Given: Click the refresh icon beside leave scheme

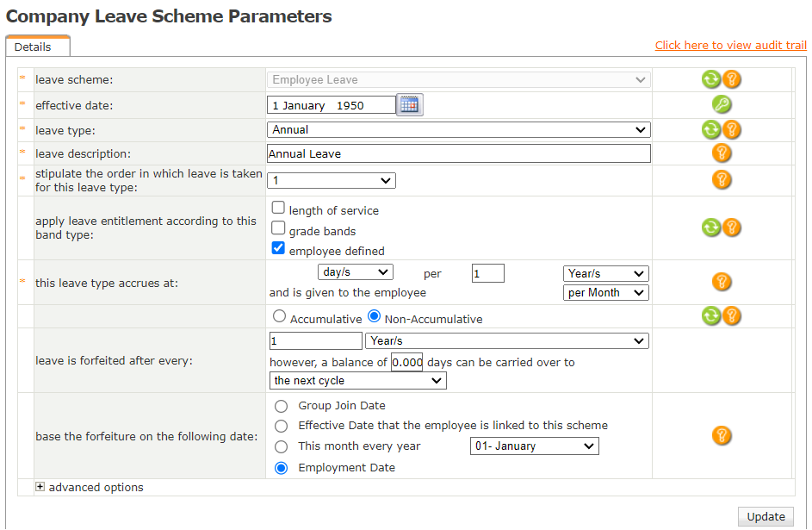Looking at the screenshot, I should click(710, 80).
